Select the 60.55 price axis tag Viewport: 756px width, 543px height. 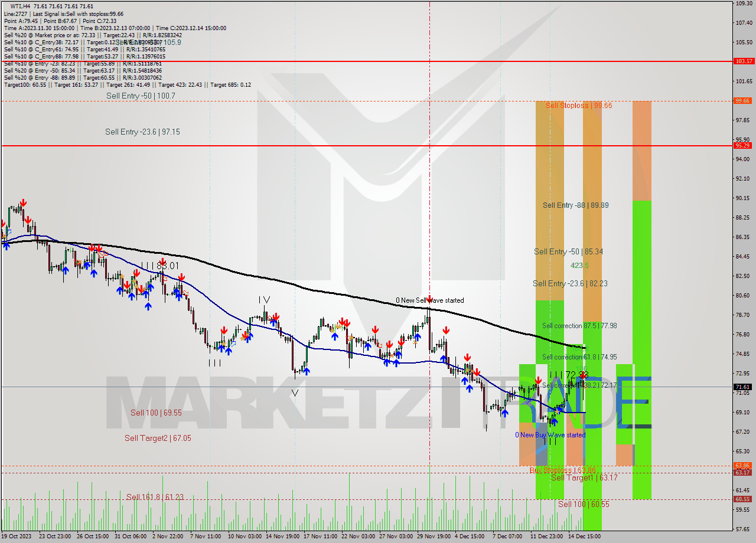pos(743,499)
